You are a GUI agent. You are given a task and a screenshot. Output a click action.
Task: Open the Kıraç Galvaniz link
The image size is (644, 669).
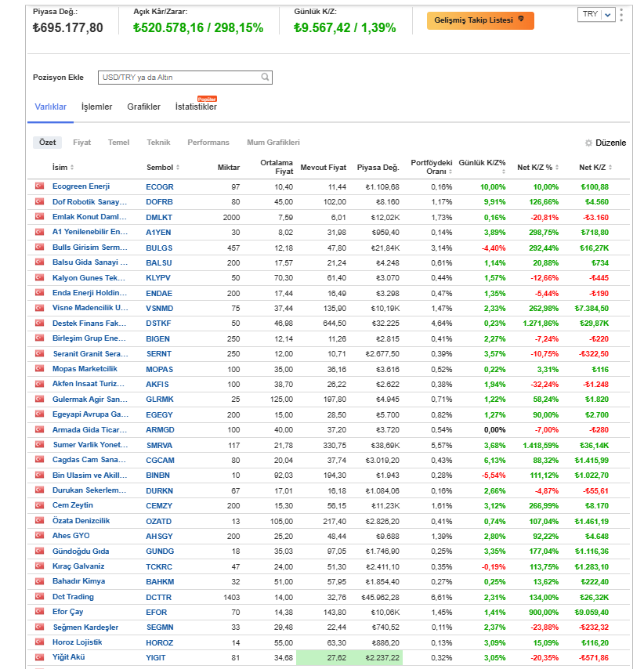78,566
